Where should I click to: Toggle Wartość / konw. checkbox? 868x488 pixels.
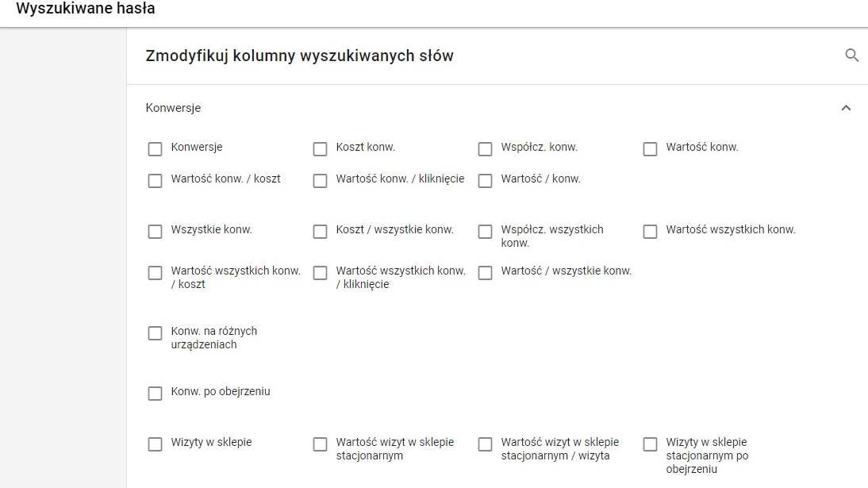coord(485,181)
